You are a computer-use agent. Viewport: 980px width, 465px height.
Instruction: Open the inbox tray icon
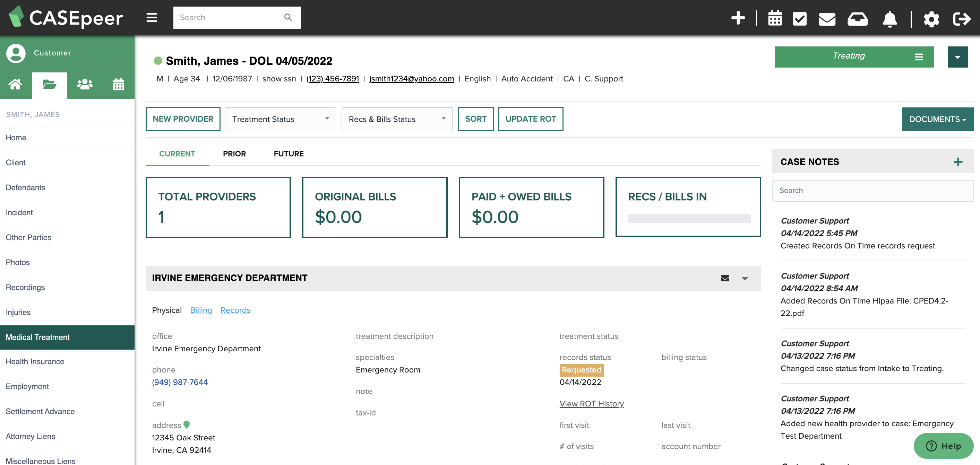click(857, 19)
